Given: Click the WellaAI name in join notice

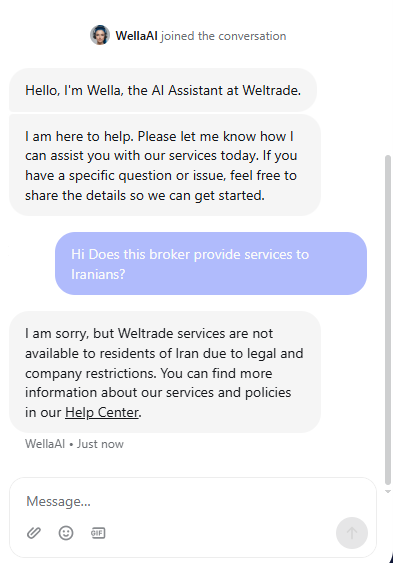Looking at the screenshot, I should (136, 36).
